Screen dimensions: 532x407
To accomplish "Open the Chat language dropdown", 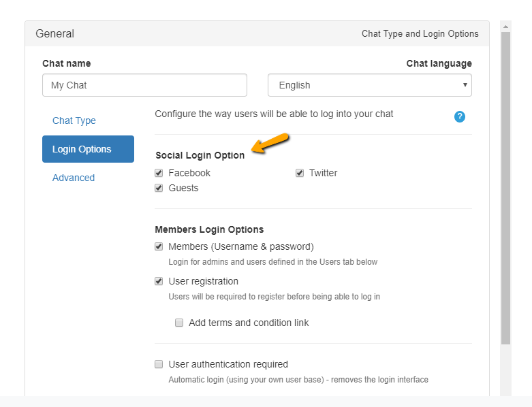I will click(x=369, y=85).
